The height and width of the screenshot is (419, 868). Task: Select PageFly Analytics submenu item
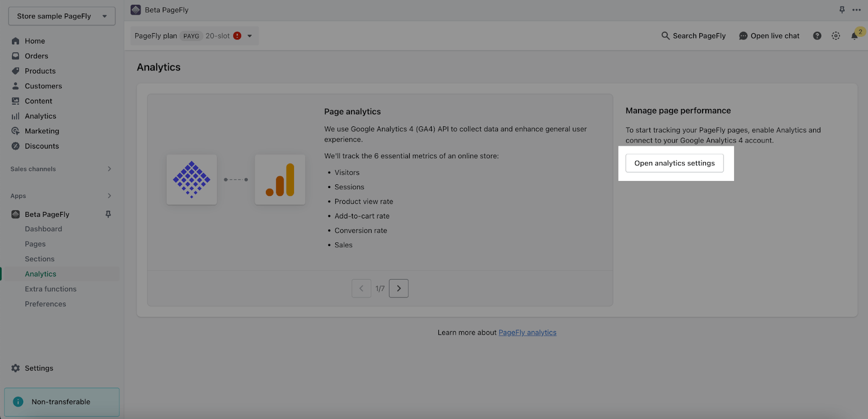pos(41,274)
